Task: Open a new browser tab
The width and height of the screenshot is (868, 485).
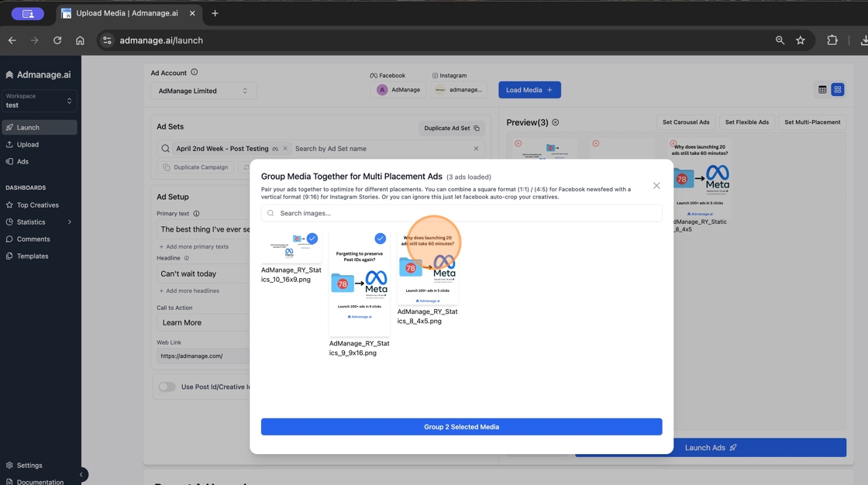Action: coord(215,13)
